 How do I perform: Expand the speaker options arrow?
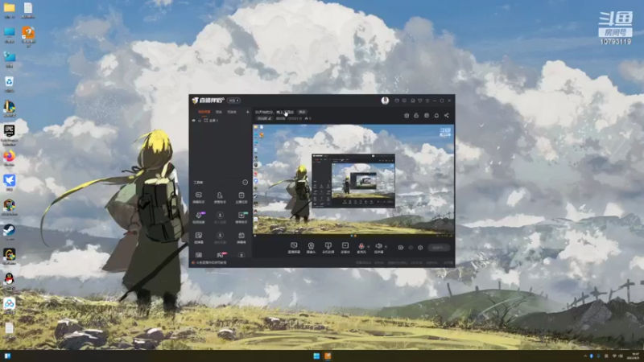click(386, 247)
